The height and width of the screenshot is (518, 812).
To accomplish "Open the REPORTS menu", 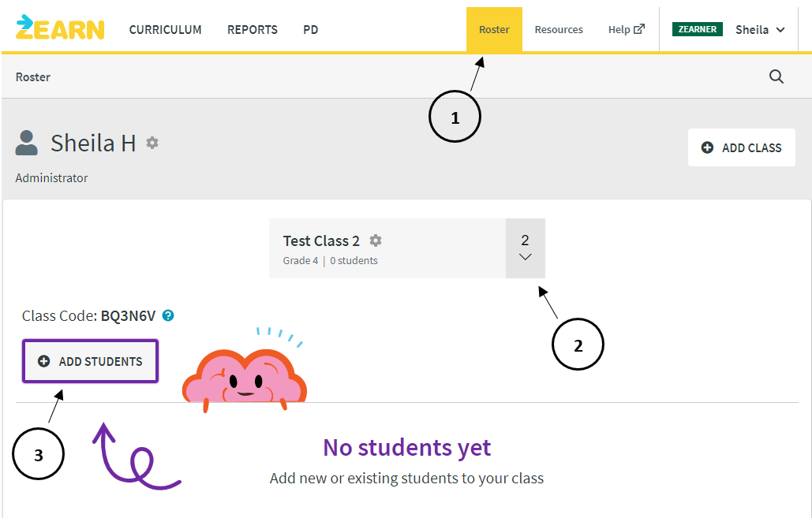I will click(x=253, y=29).
